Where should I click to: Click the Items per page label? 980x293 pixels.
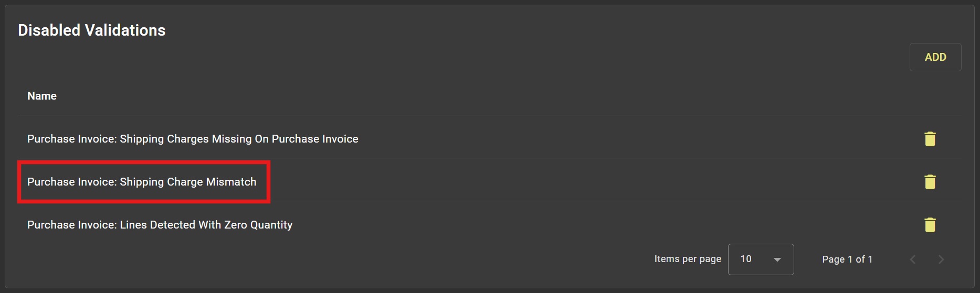click(x=687, y=259)
